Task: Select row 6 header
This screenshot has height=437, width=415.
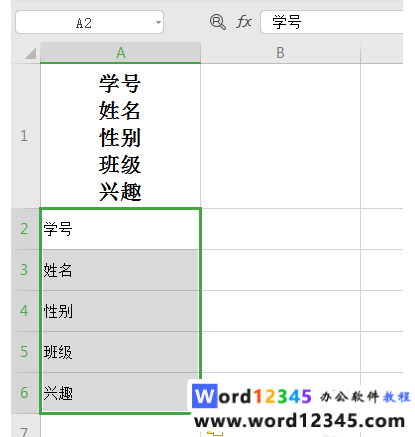Action: click(26, 393)
